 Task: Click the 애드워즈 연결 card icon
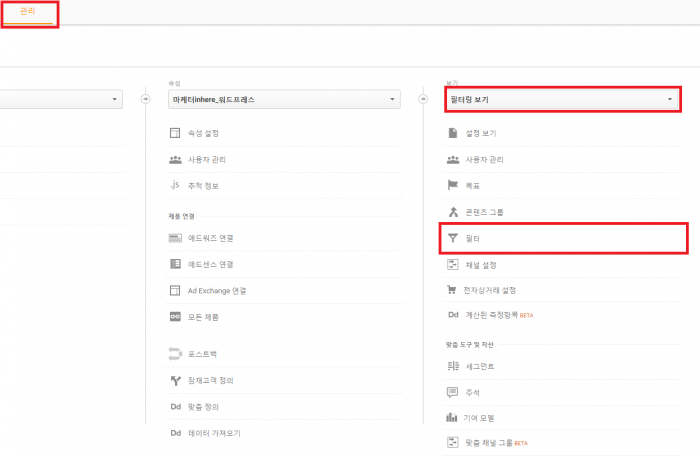[x=175, y=238]
